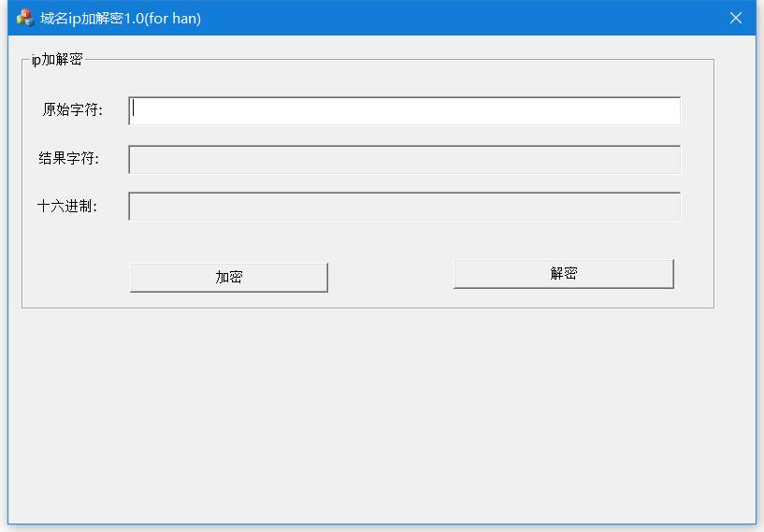Viewport: 764px width, 532px height.
Task: Click the window title 域名ip加解密1.0(for han)
Action: coord(121,19)
